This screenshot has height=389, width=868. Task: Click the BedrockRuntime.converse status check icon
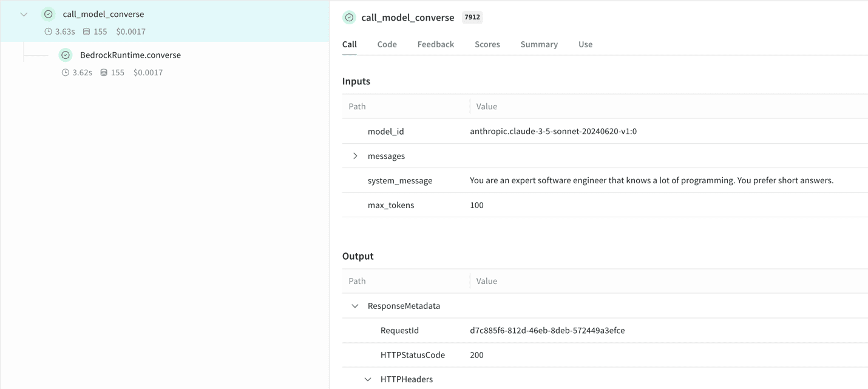pos(66,55)
